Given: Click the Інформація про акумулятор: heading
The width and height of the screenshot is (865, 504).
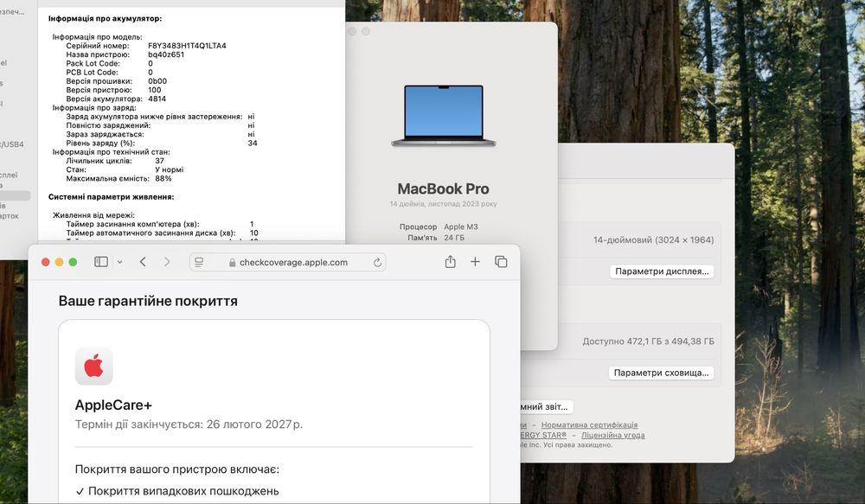Looking at the screenshot, I should (105, 18).
